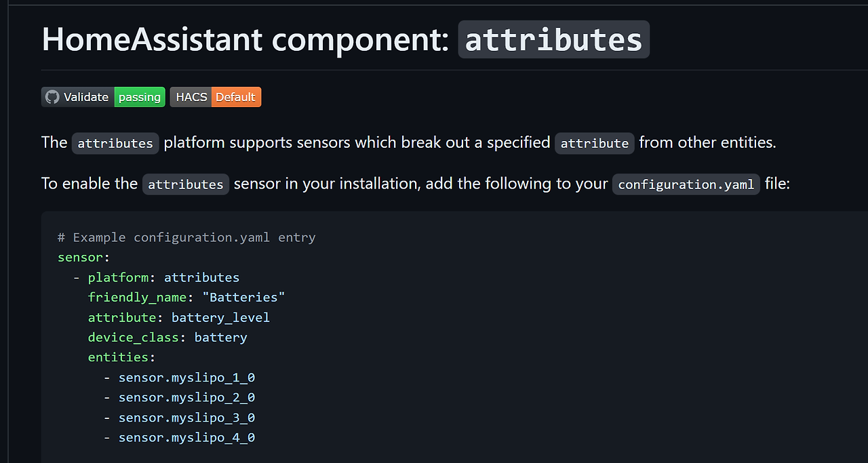Click attributes code before 'platform supports'
The width and height of the screenshot is (868, 463).
coord(115,143)
